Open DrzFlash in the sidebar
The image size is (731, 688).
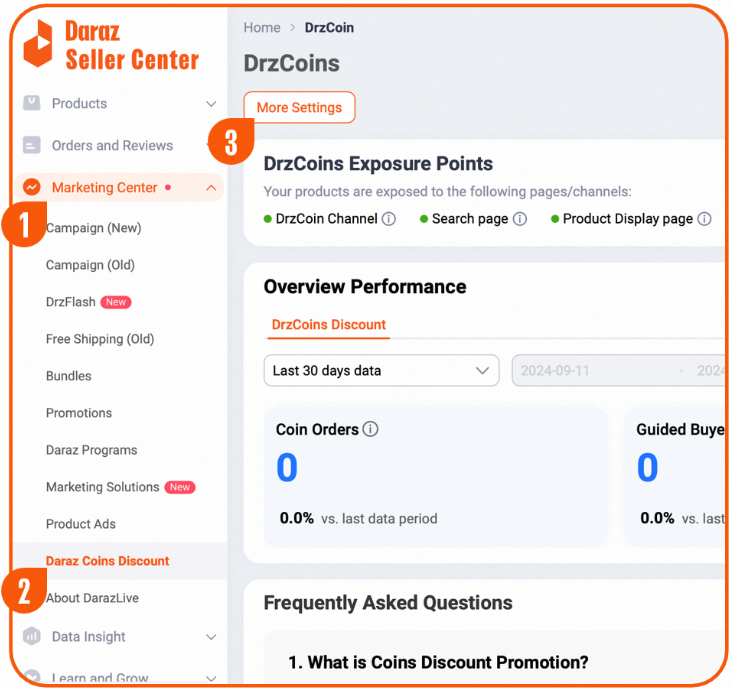pyautogui.click(x=71, y=302)
